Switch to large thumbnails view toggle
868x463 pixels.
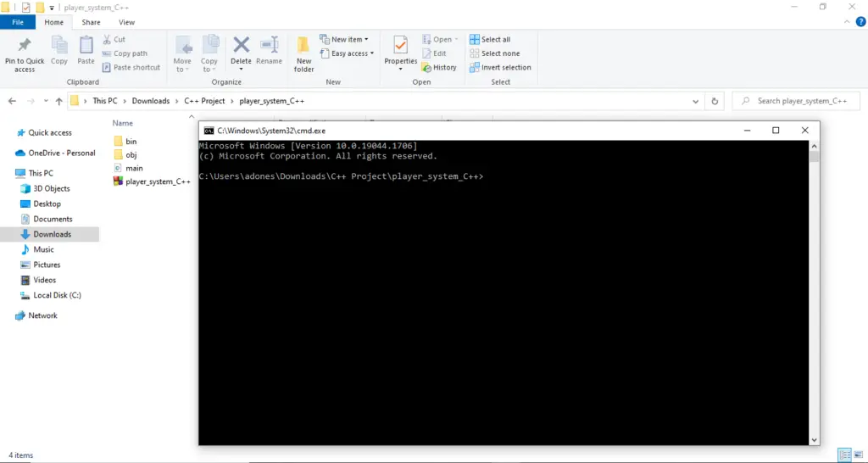[858, 455]
